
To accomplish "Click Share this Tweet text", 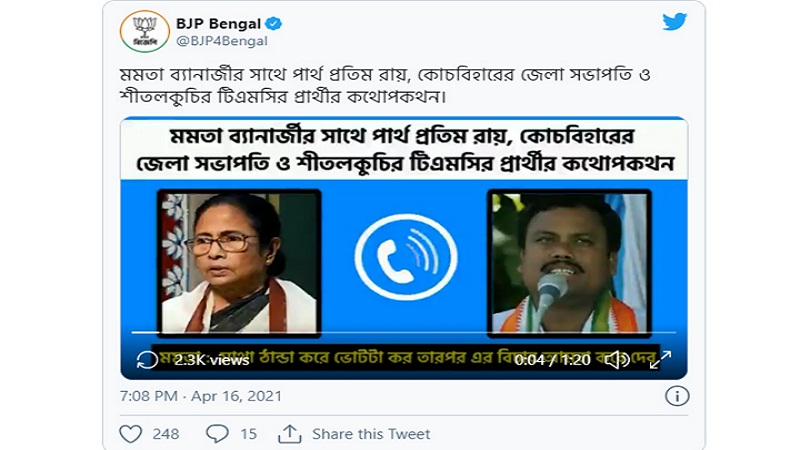I will click(x=371, y=434).
